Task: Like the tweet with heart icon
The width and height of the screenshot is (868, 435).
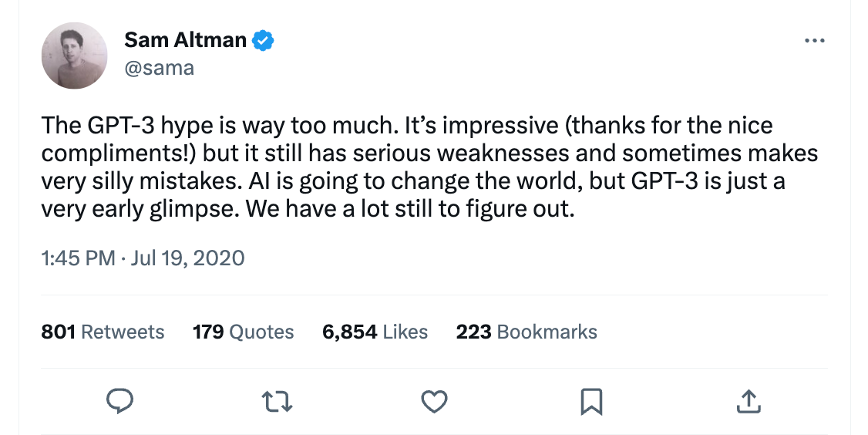Action: click(434, 400)
